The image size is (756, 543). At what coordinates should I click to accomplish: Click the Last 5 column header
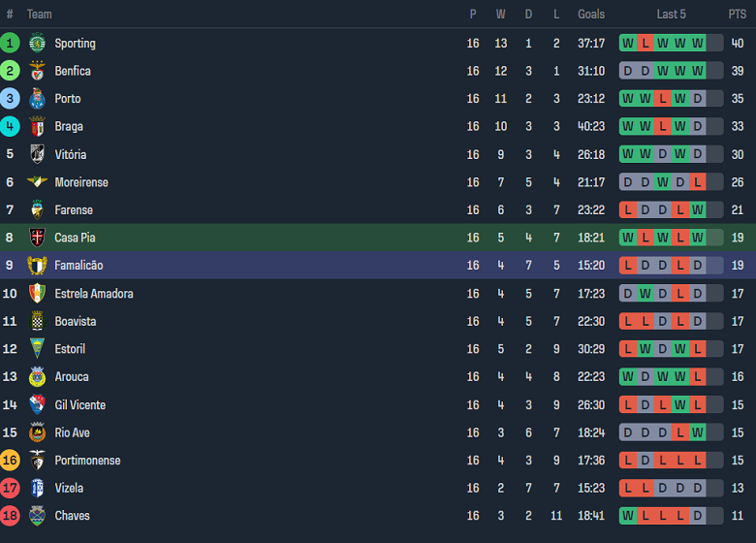671,15
